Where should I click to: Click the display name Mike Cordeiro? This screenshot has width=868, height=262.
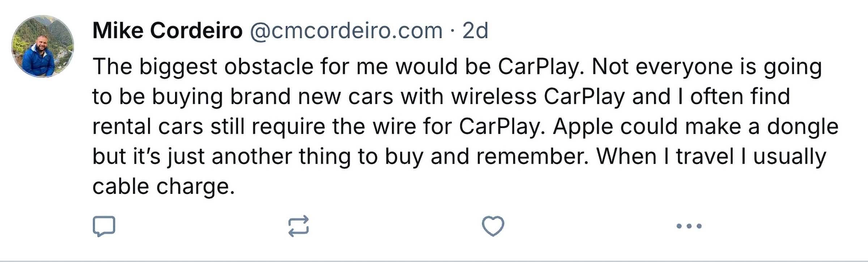tap(167, 30)
